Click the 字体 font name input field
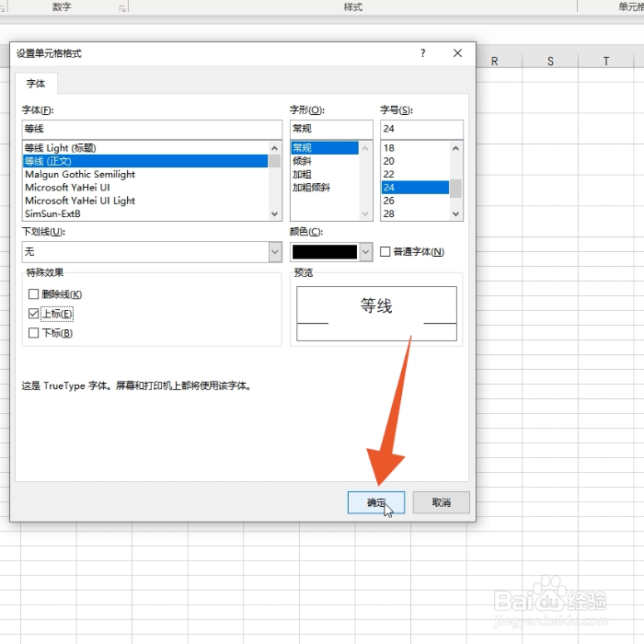The image size is (644, 644). [x=152, y=129]
